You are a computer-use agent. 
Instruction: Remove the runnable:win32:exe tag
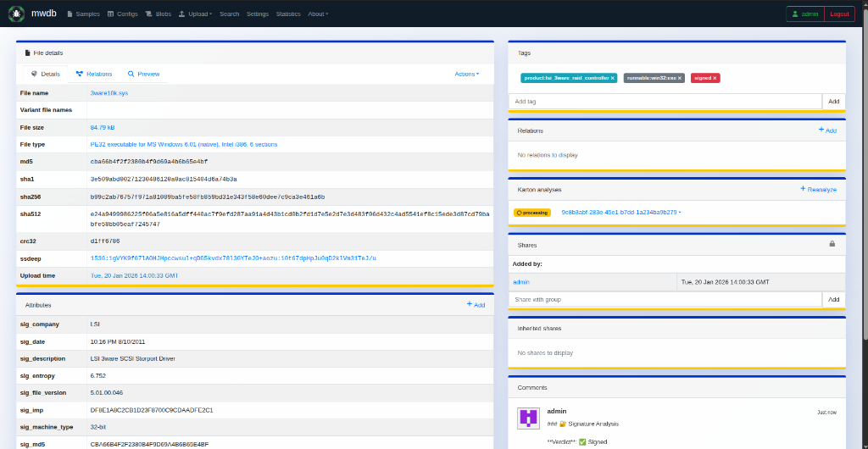click(x=679, y=78)
